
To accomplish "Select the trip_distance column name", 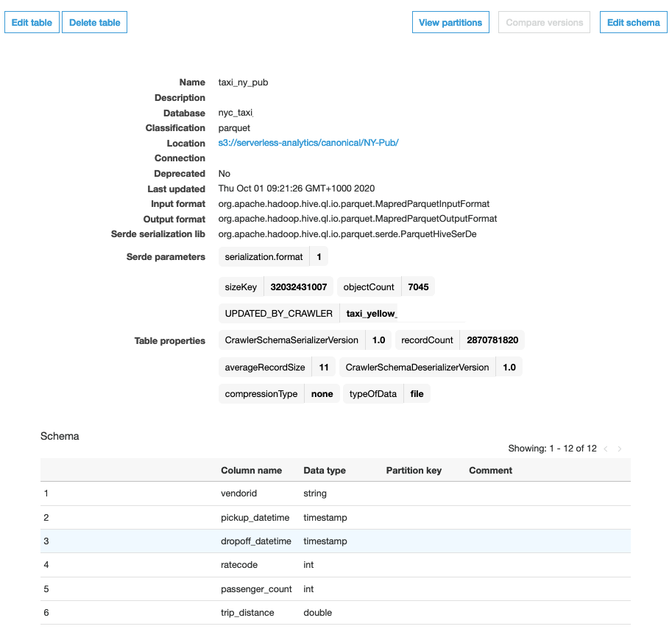I will 247,613.
